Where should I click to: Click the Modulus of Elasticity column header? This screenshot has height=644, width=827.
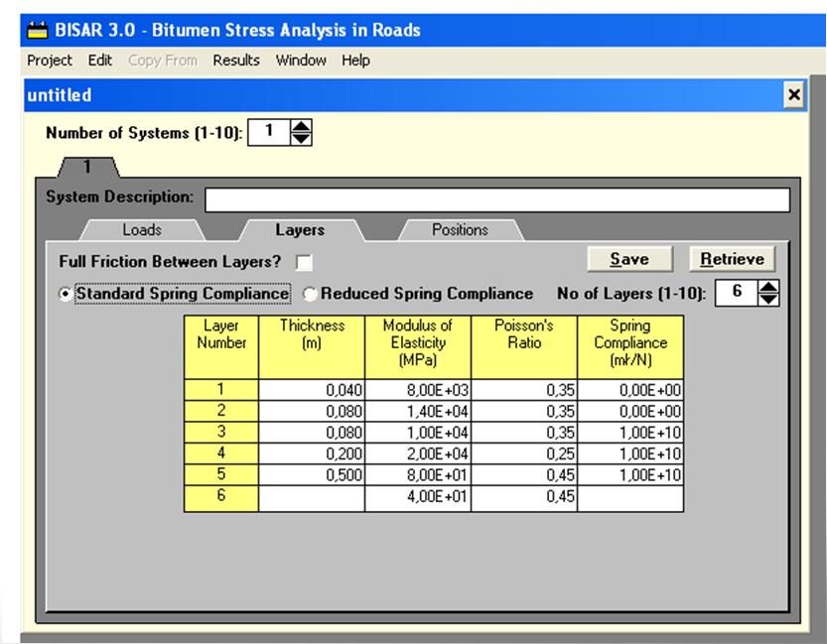click(418, 347)
